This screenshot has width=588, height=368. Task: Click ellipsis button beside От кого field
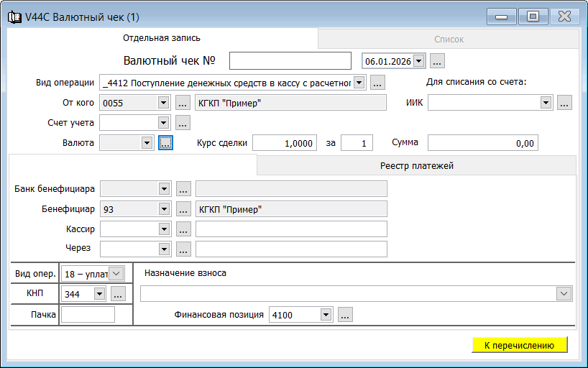[x=183, y=103]
